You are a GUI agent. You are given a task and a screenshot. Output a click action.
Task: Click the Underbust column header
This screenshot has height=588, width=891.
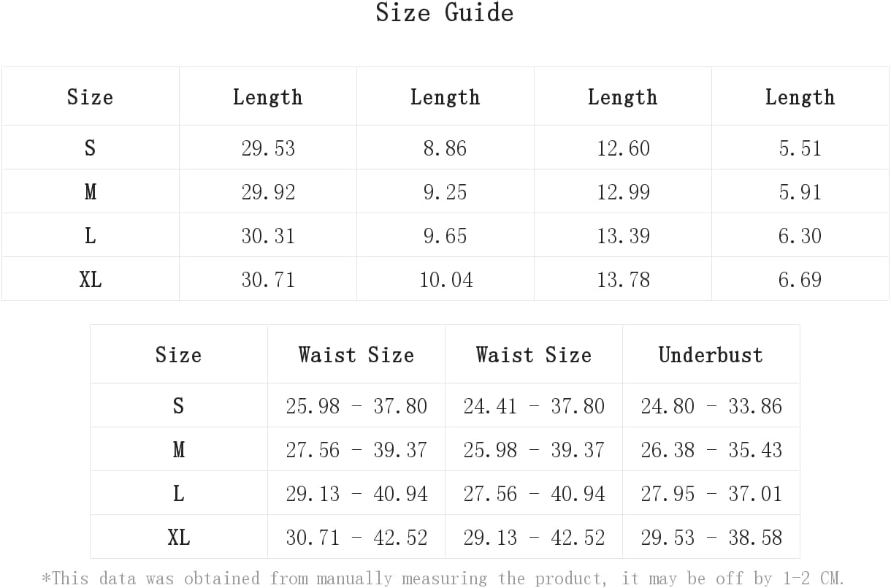[711, 355]
